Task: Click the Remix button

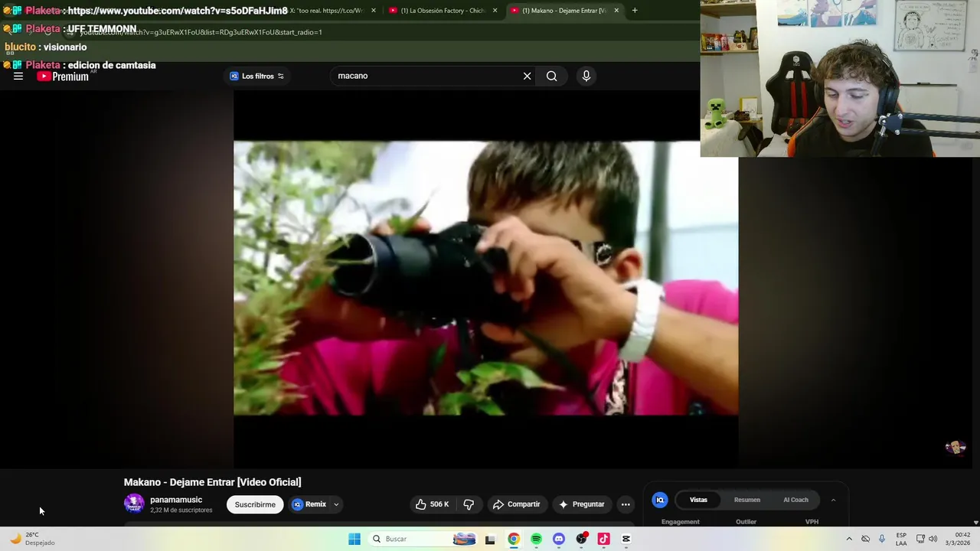Action: 309,504
